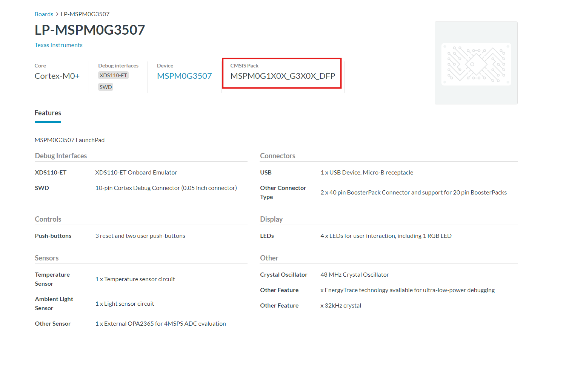Click the LP-MSPM0G3507 breadcrumb text
The image size is (566, 392).
coord(85,14)
